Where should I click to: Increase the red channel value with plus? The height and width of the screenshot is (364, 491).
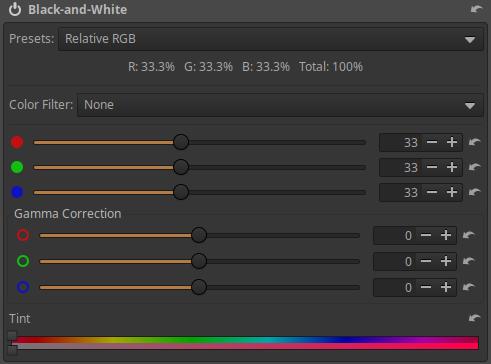pyautogui.click(x=452, y=142)
